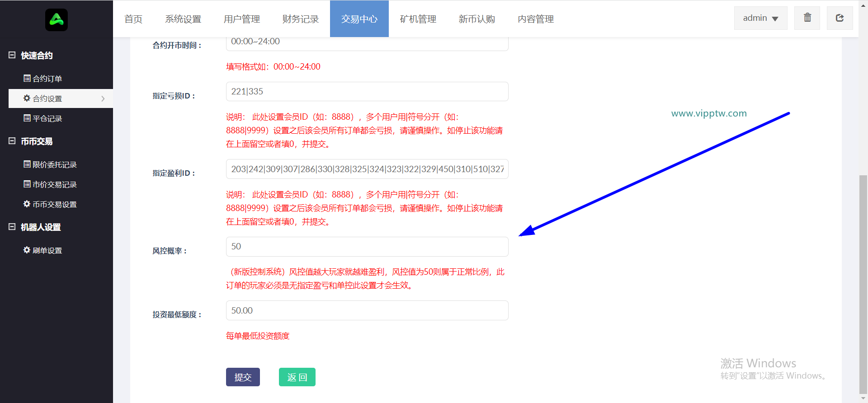Click the 填写格式如 hint text
Screen dimensions: 868x403
[273, 66]
